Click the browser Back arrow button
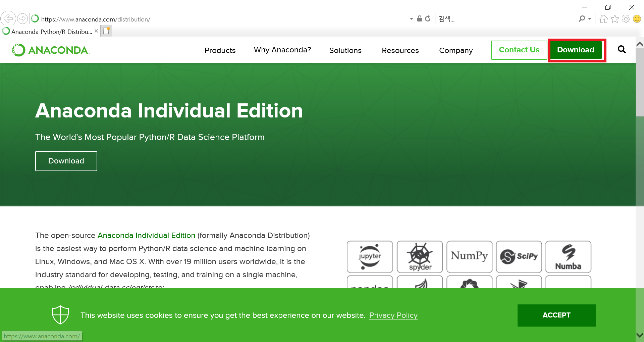 pos(8,18)
